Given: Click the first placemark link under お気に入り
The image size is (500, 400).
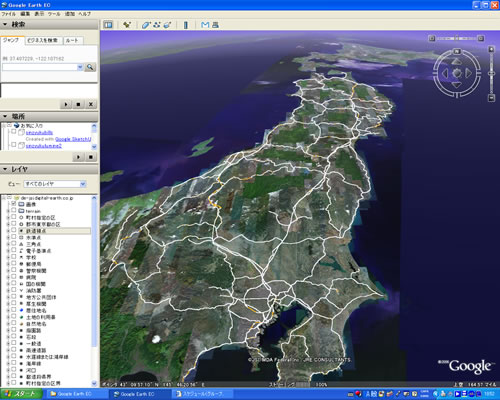Looking at the screenshot, I should click(x=39, y=133).
